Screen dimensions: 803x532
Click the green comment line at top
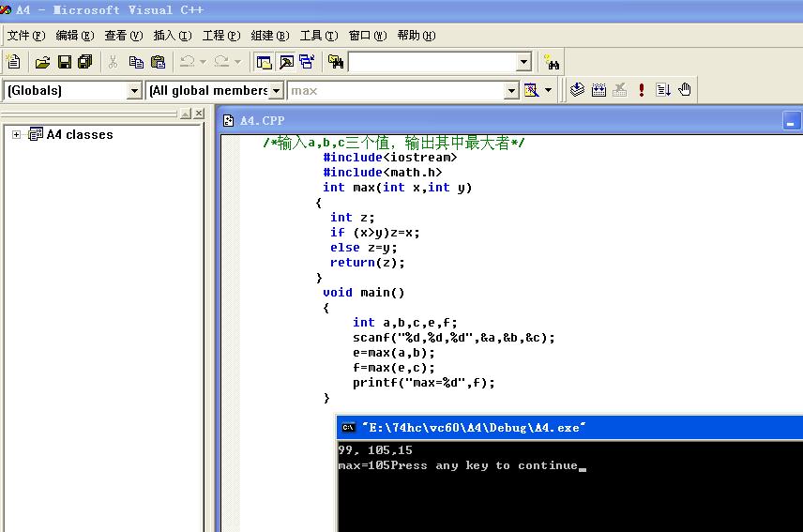[394, 143]
